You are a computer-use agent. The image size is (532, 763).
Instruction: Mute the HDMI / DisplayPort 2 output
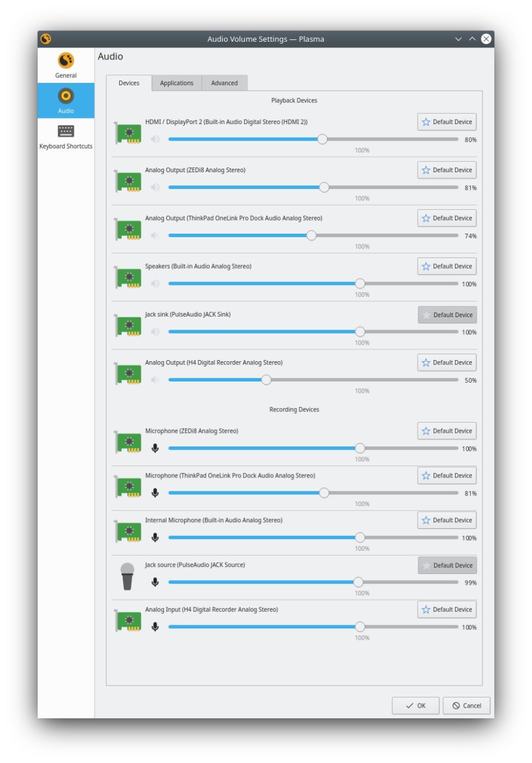[155, 139]
